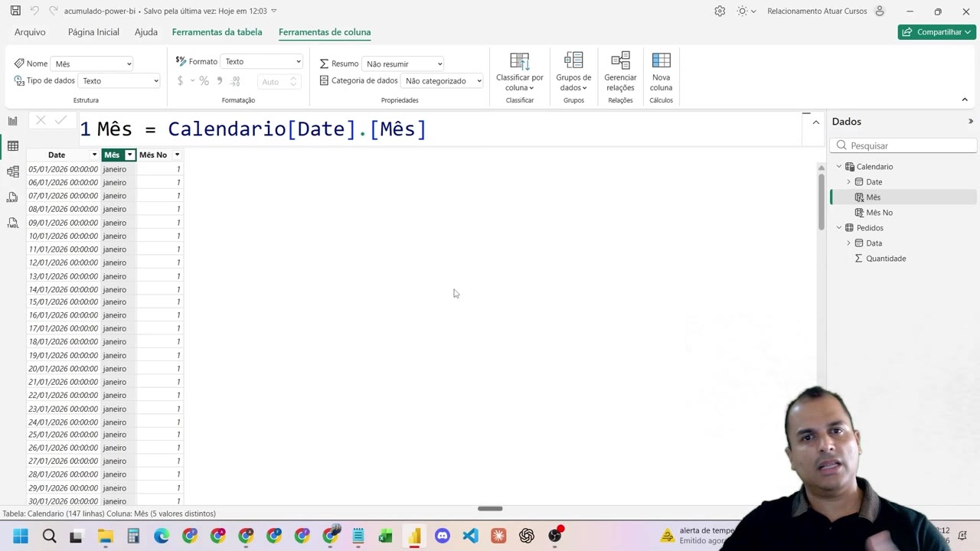Open Classificar por coluna
980x551 pixels.
click(520, 72)
